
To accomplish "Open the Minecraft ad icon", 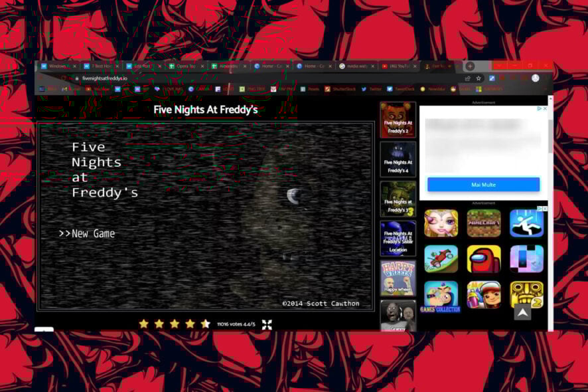I will (484, 223).
